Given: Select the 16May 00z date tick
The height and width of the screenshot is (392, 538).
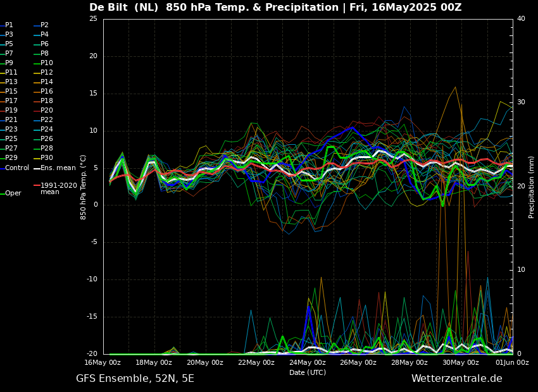Looking at the screenshot, I should pyautogui.click(x=103, y=363).
